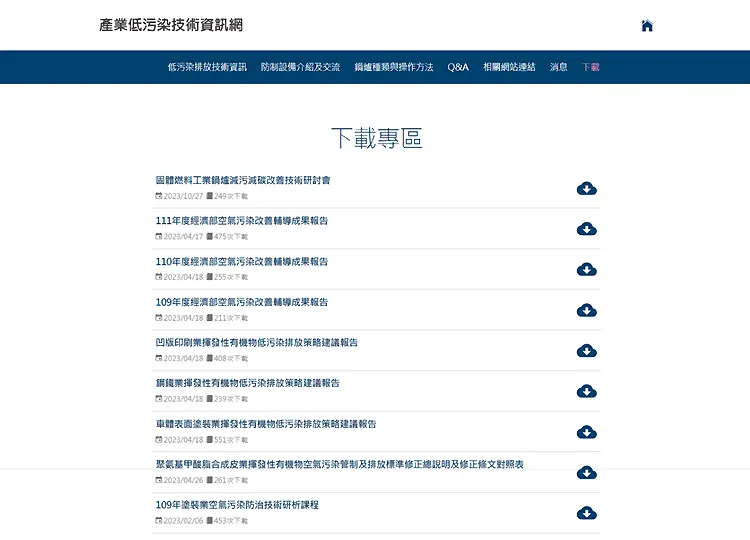This screenshot has width=750, height=540.
Task: Open the 固體燃料工業鍋爐減污減碳改善技術研討會 title link
Action: point(243,180)
